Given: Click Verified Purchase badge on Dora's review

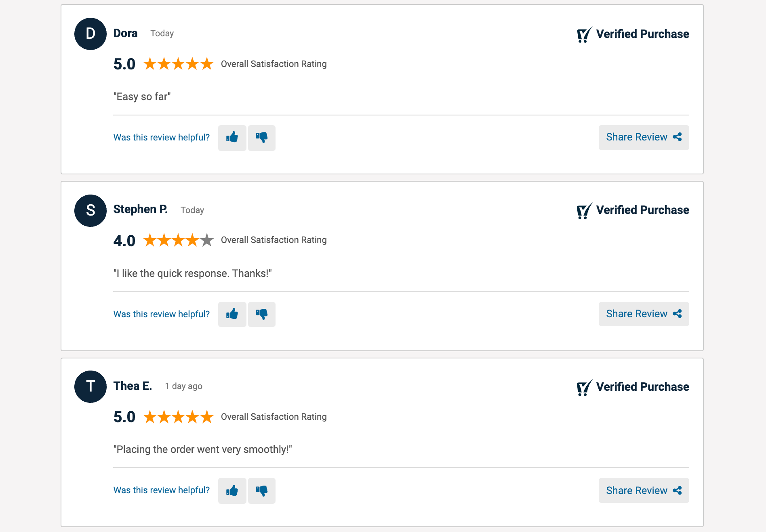Looking at the screenshot, I should click(x=633, y=34).
